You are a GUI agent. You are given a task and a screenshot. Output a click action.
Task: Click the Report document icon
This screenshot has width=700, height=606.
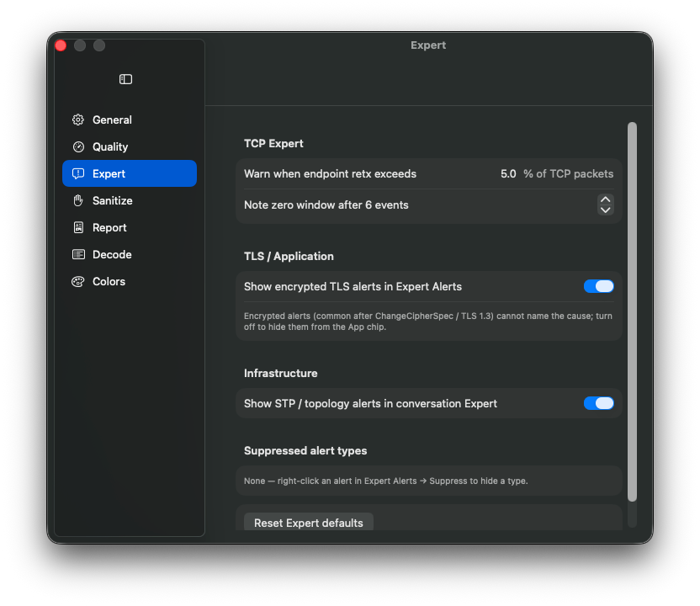78,227
